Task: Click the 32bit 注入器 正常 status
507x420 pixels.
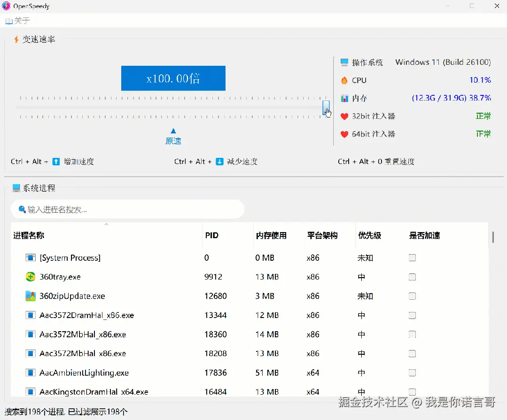Action: pos(484,116)
